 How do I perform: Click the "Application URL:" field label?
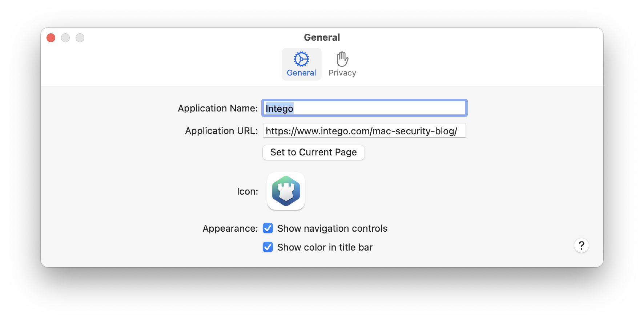221,131
